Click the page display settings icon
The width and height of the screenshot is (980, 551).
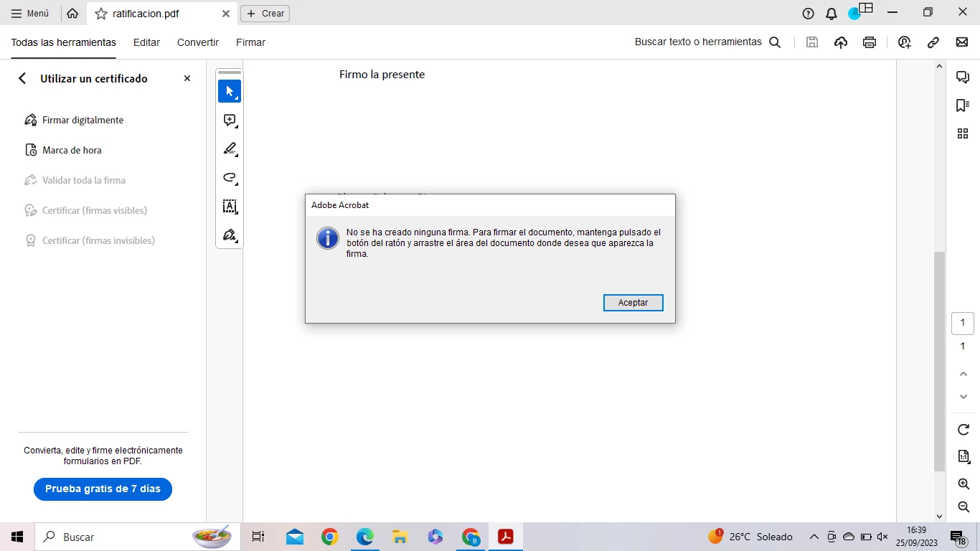coord(963,456)
